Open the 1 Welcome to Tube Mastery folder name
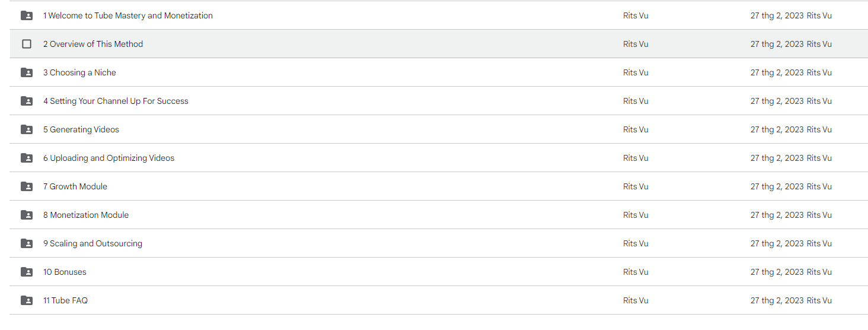Viewport: 868px width, 330px height. tap(128, 15)
